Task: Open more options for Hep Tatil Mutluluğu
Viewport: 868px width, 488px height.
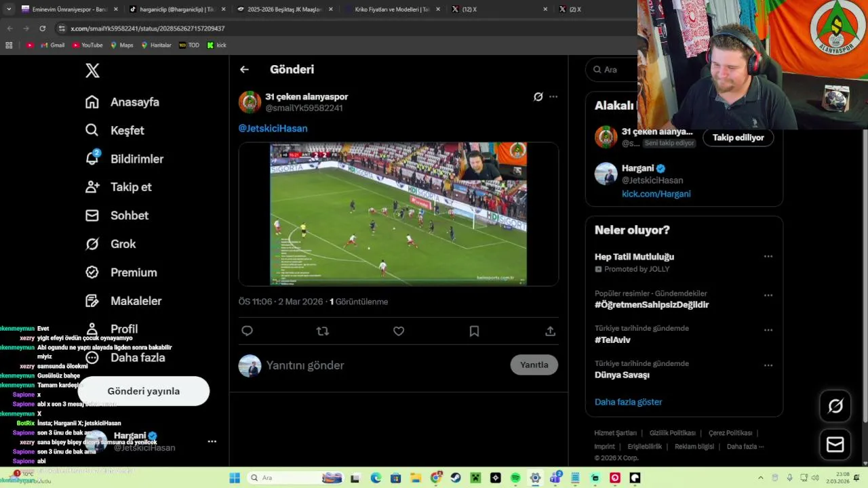Action: coord(768,256)
